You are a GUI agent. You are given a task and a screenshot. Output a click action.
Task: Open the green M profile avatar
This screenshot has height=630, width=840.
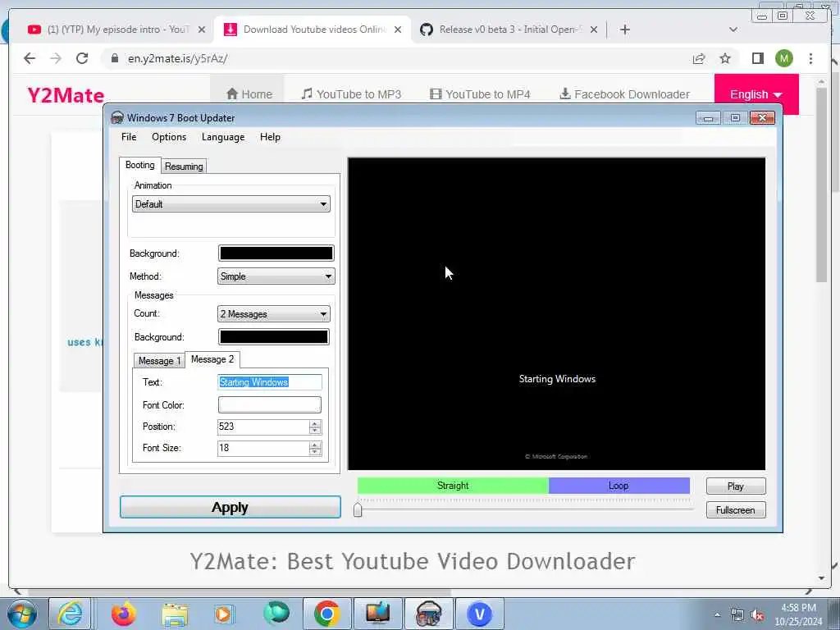pos(783,58)
